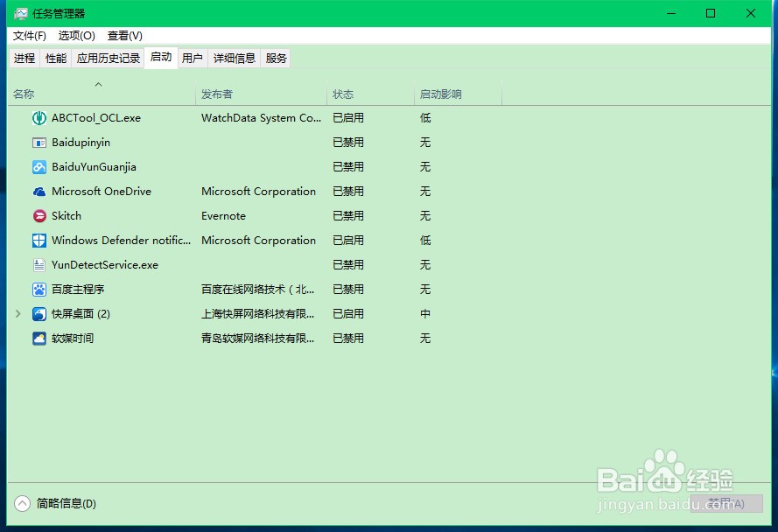Click the Microsoft OneDrive cloud icon
This screenshot has height=532, width=778.
pyautogui.click(x=39, y=192)
